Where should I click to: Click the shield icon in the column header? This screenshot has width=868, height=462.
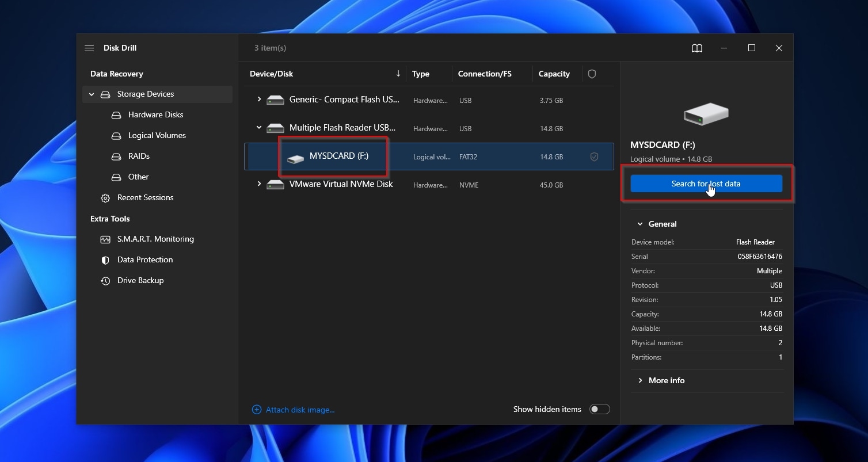[x=592, y=74]
